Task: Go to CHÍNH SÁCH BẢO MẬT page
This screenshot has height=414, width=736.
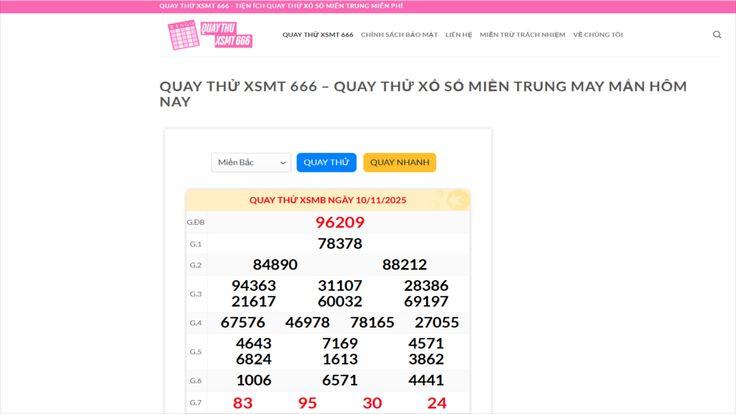Action: pos(399,35)
